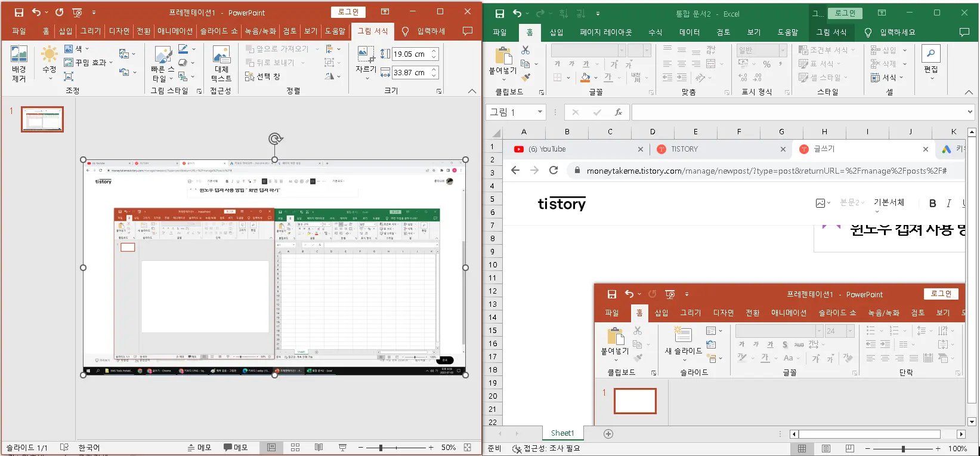Open the 디자인 tab in PowerPoint
This screenshot has height=456, width=980.
coord(119,31)
